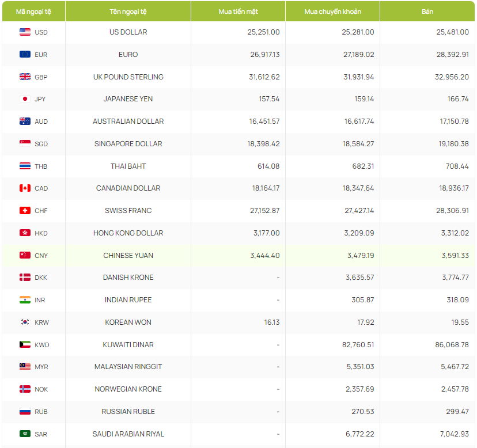
Task: Click the THB currency code text
Action: (x=41, y=166)
